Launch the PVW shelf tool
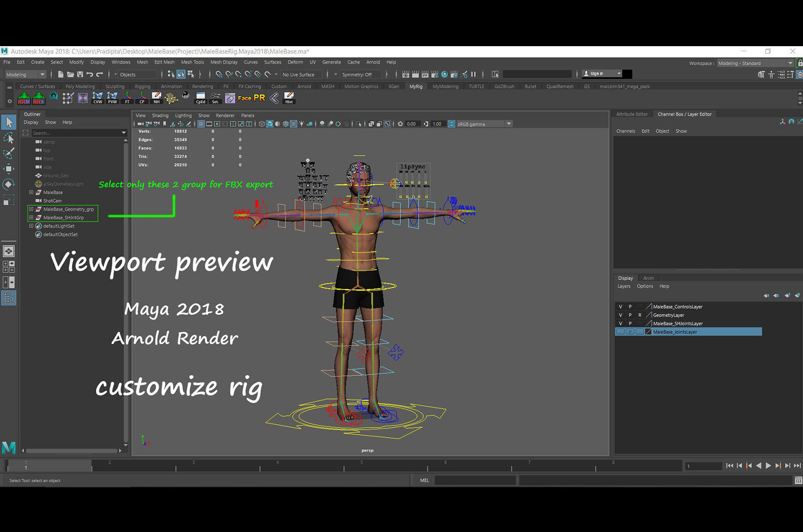The height and width of the screenshot is (532, 803). pos(112,98)
